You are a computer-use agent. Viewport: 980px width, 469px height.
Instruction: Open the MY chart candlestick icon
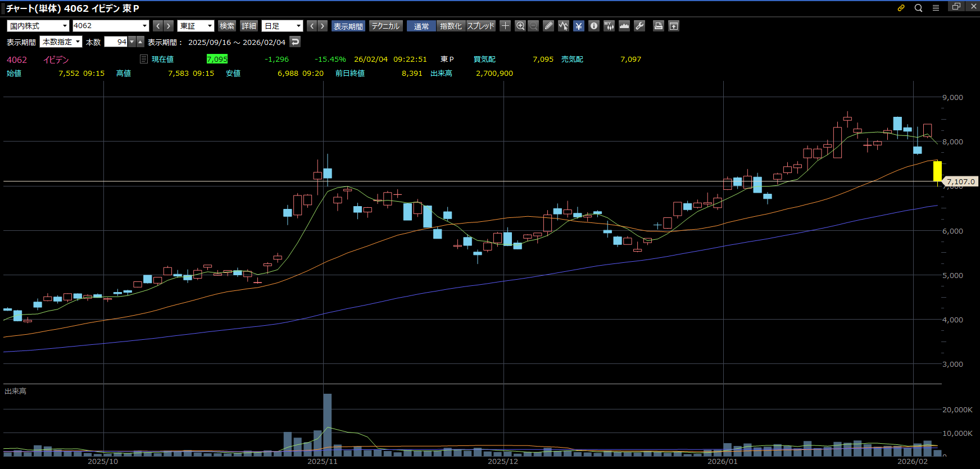click(x=609, y=26)
